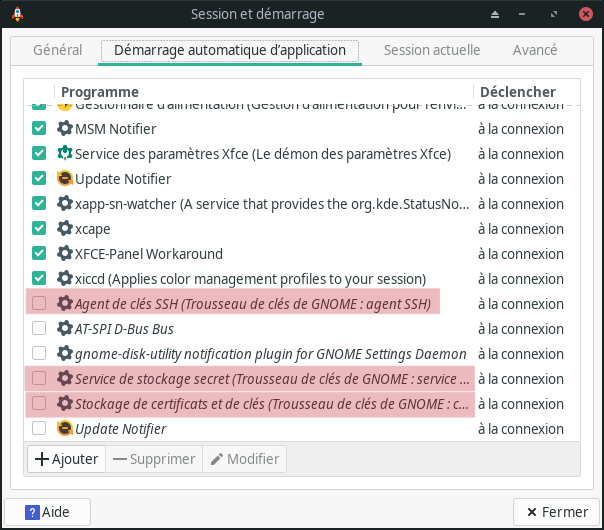Viewport: 604px width, 530px height.
Task: Select xiccd color management profiles text
Action: tap(250, 279)
